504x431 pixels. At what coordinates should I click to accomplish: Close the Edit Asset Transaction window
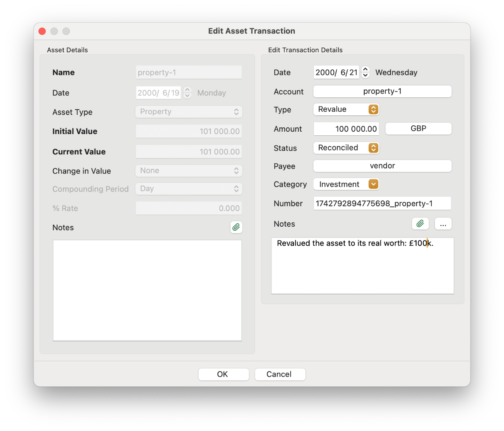42,31
